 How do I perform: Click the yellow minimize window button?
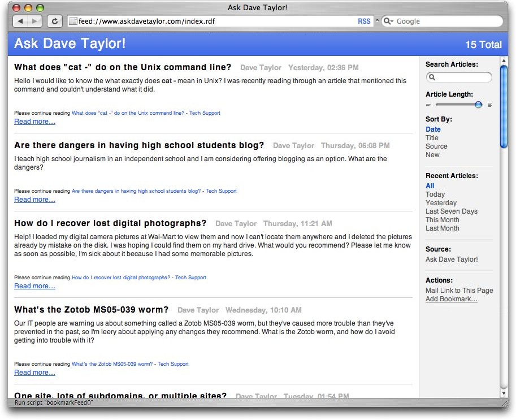(x=28, y=7)
